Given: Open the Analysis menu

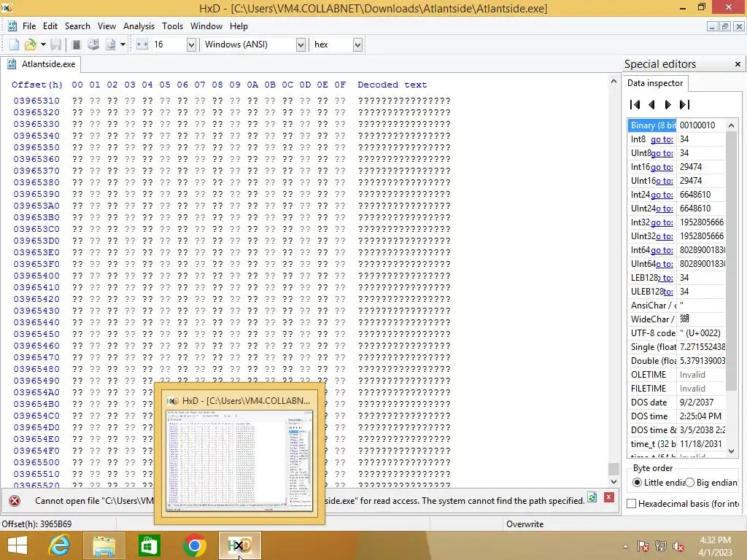Looking at the screenshot, I should pyautogui.click(x=139, y=26).
